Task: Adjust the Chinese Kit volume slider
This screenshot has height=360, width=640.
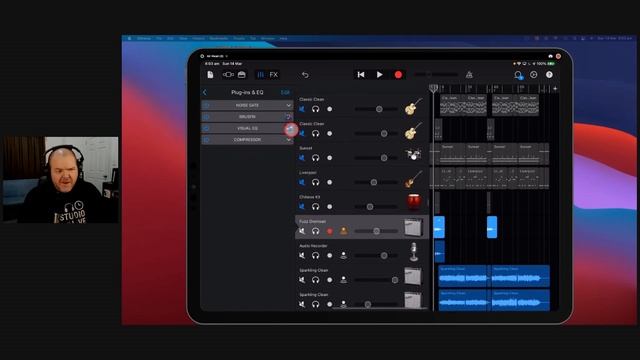Action: point(376,207)
